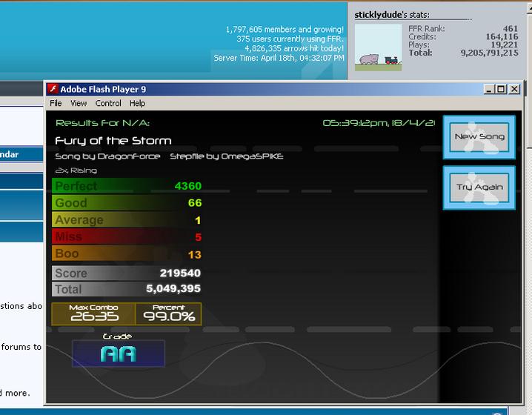Click the Adobe Flash Player title bar icon
This screenshot has width=532, height=415.
click(x=53, y=89)
